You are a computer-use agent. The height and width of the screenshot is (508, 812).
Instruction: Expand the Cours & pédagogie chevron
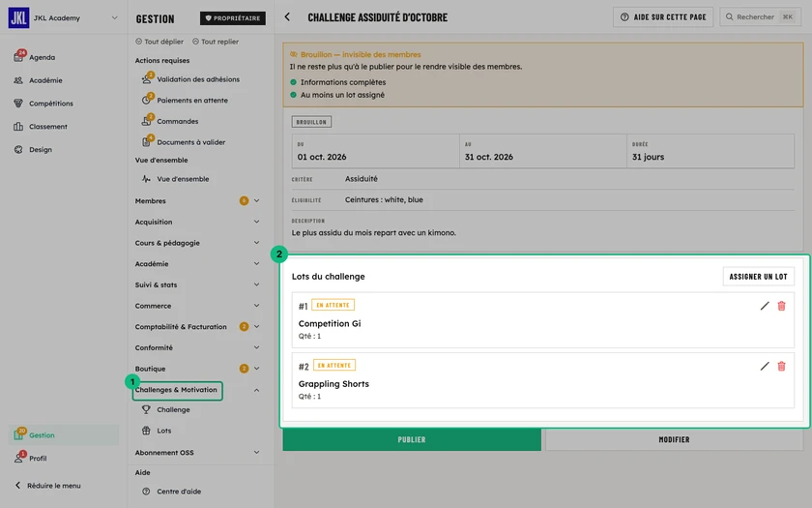256,243
